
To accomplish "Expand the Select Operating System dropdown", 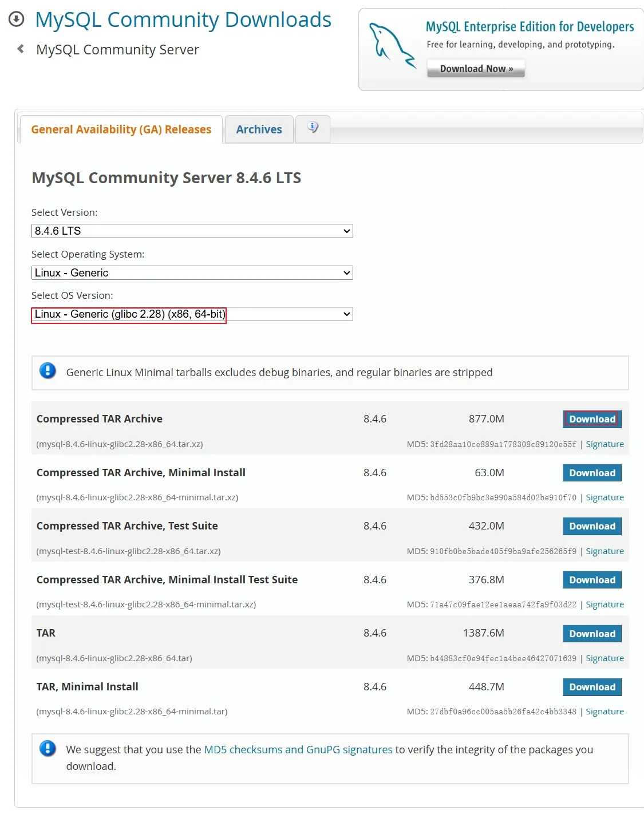I will click(x=192, y=272).
